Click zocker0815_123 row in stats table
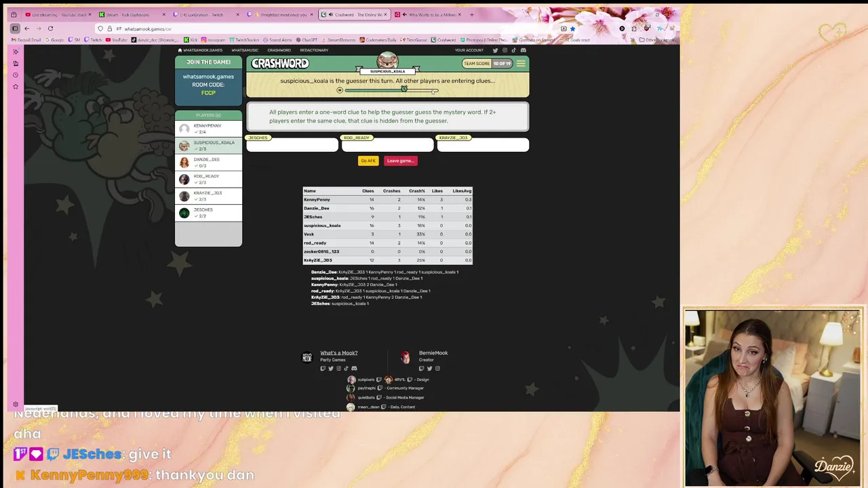 387,251
